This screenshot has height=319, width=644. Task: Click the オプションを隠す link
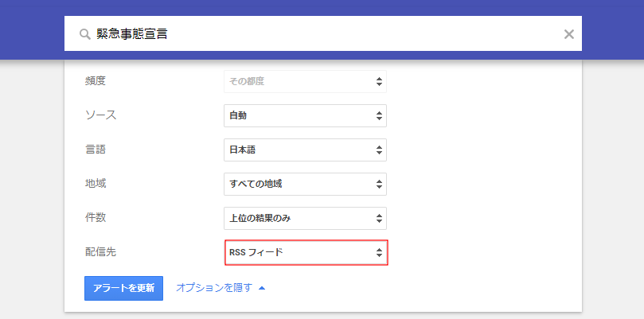point(214,288)
